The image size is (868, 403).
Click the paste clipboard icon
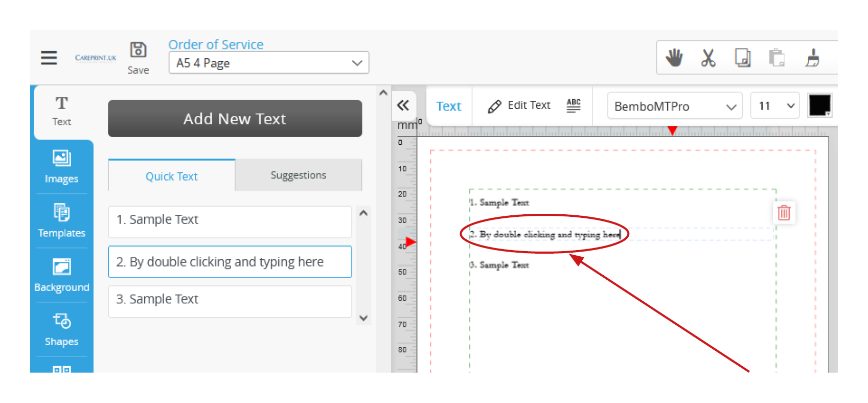point(776,58)
